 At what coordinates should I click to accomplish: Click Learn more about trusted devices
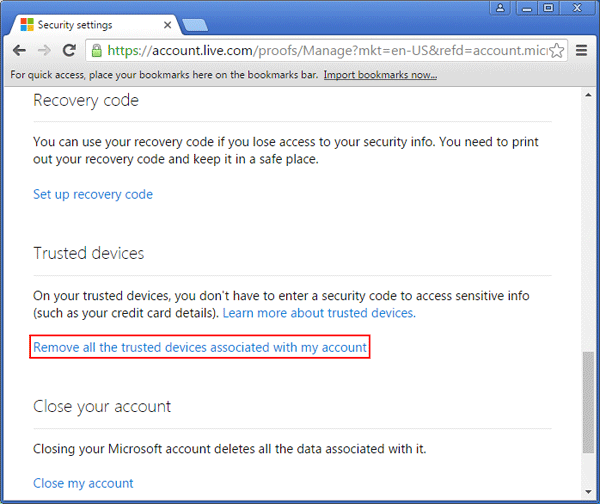319,313
